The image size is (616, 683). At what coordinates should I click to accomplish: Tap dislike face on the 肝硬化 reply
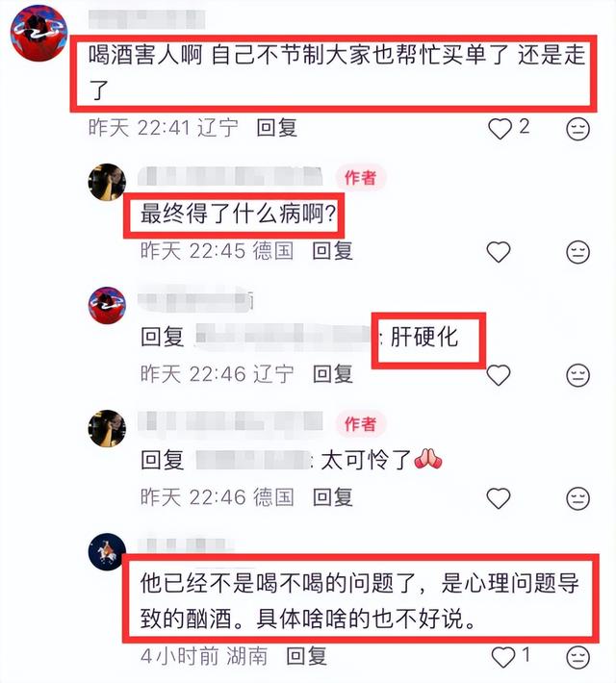(577, 375)
